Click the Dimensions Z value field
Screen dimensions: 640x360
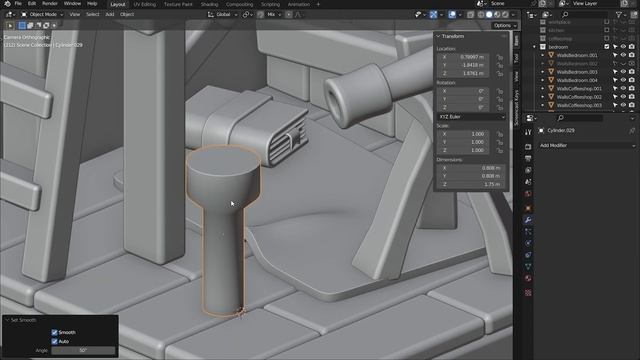(471, 184)
